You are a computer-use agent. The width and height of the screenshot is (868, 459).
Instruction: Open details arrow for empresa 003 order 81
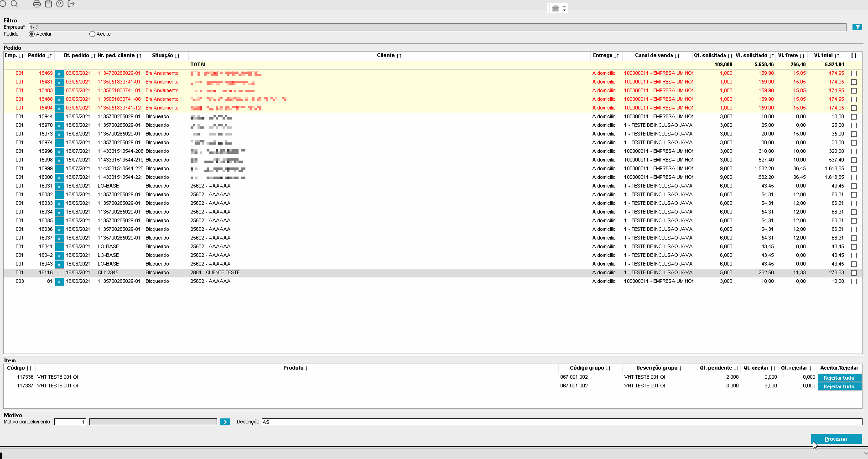(59, 282)
